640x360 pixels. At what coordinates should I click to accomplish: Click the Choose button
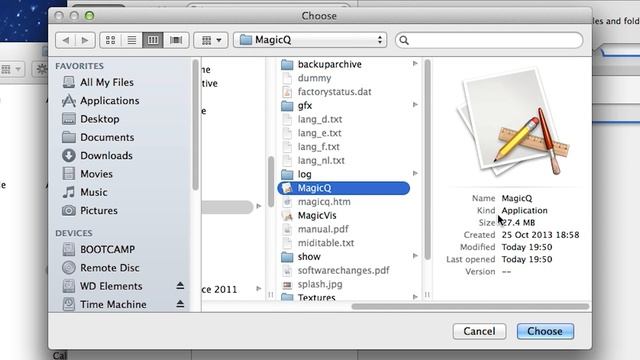coord(545,331)
